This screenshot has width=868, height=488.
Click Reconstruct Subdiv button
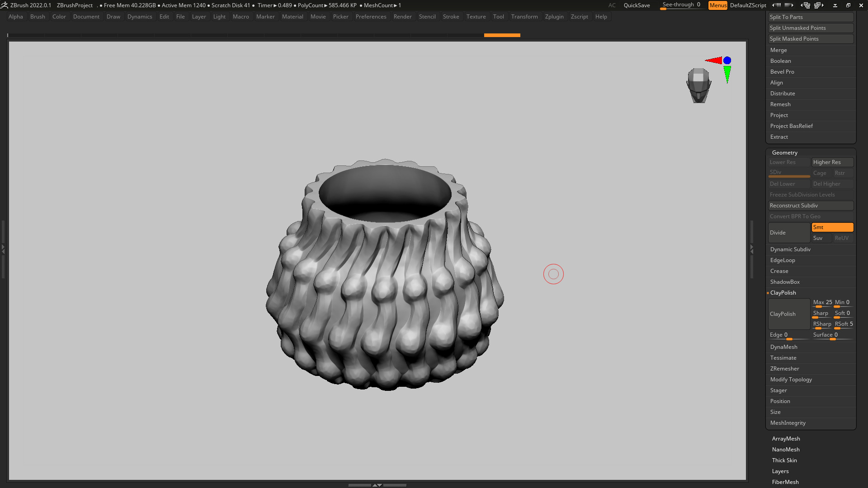(x=811, y=206)
